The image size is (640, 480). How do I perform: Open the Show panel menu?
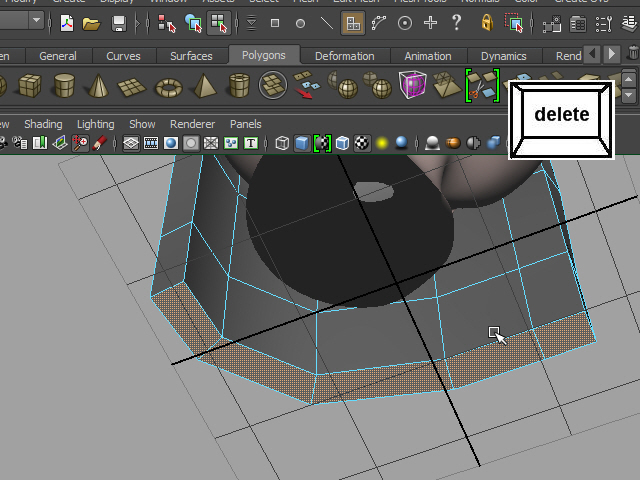coord(142,124)
